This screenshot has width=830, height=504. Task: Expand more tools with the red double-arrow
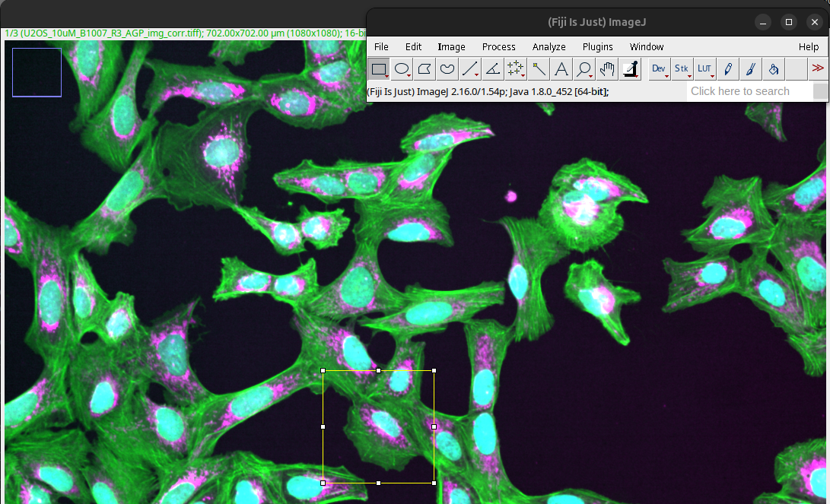(x=818, y=68)
